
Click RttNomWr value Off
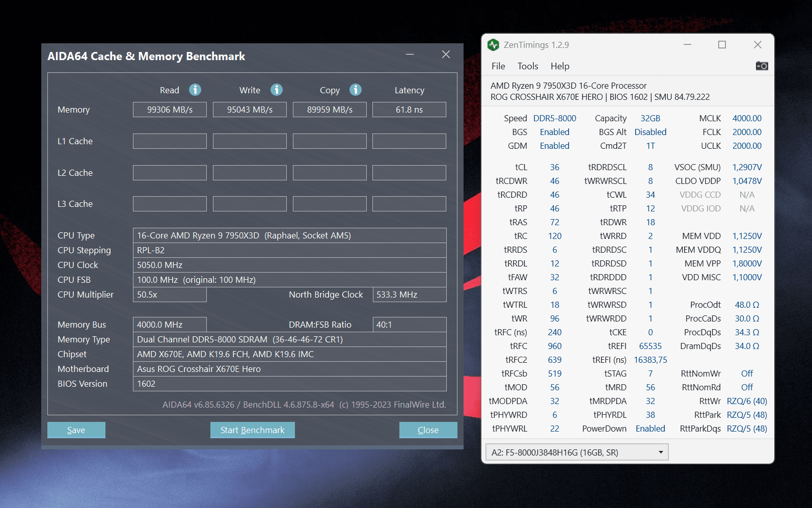coord(747,373)
